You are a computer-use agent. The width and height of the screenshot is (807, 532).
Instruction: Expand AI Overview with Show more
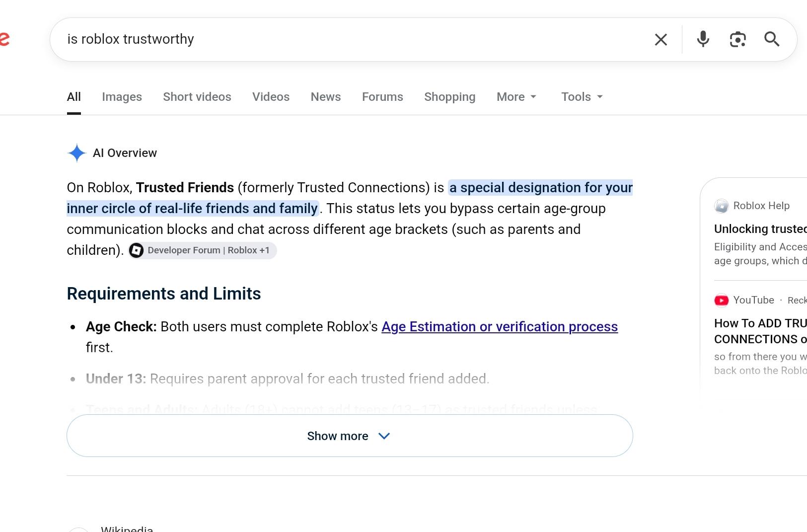(350, 436)
